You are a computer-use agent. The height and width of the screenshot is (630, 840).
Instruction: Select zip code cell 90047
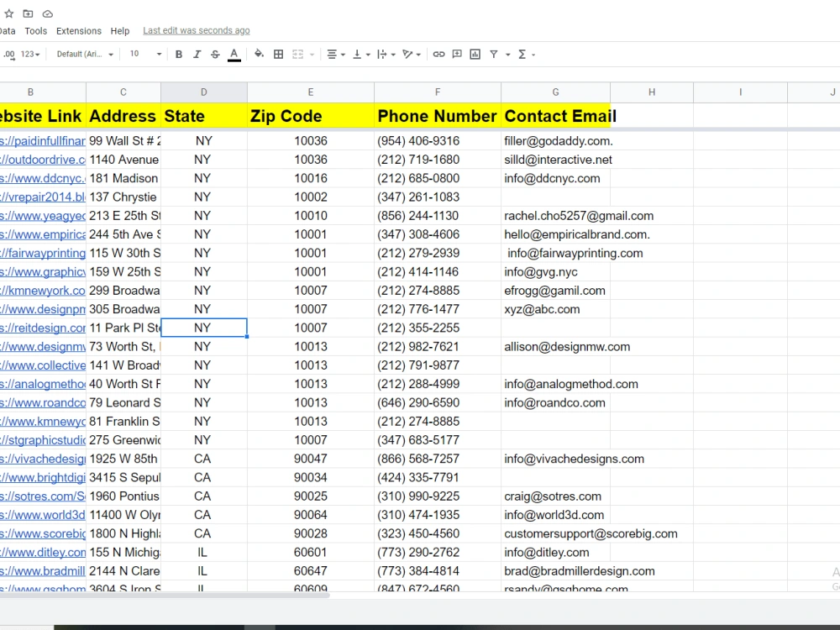pos(311,459)
